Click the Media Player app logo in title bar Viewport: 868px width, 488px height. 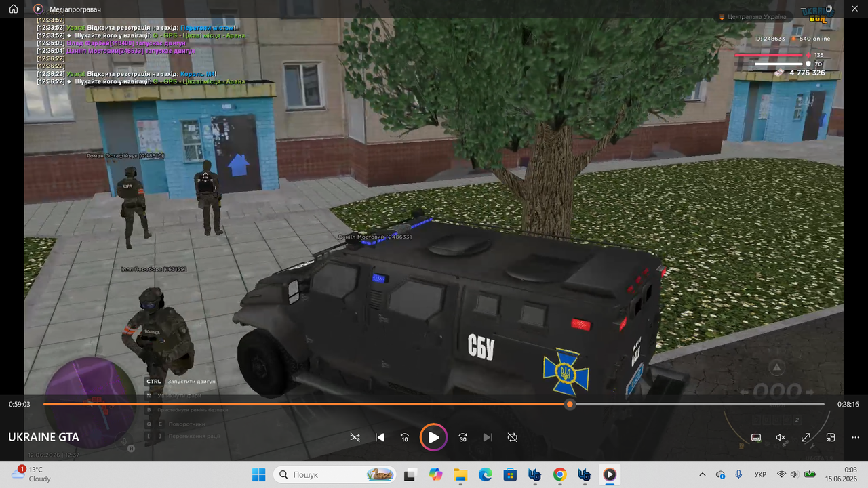point(38,9)
